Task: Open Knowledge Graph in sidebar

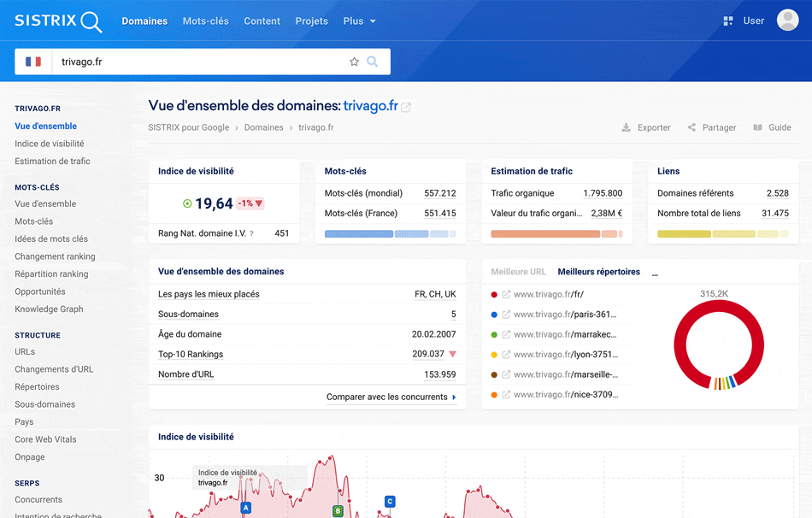Action: (49, 309)
